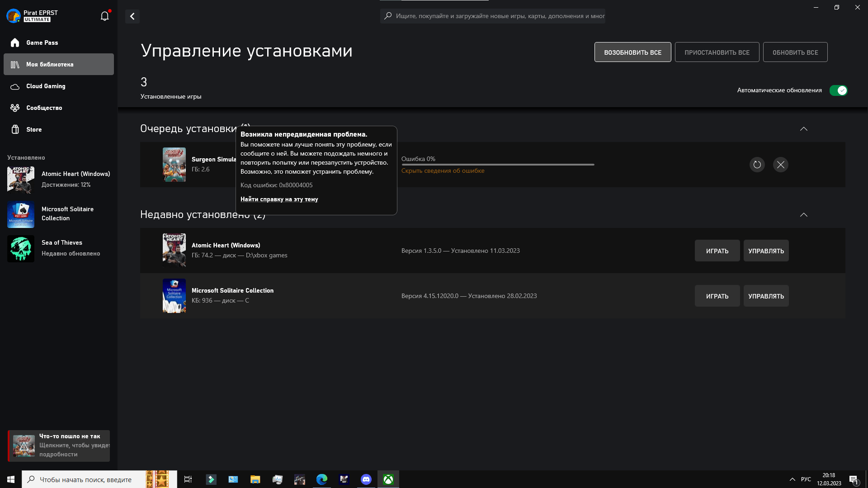Image resolution: width=868 pixels, height=488 pixels.
Task: Retry the Surgeon Simulator installation
Action: 757,165
